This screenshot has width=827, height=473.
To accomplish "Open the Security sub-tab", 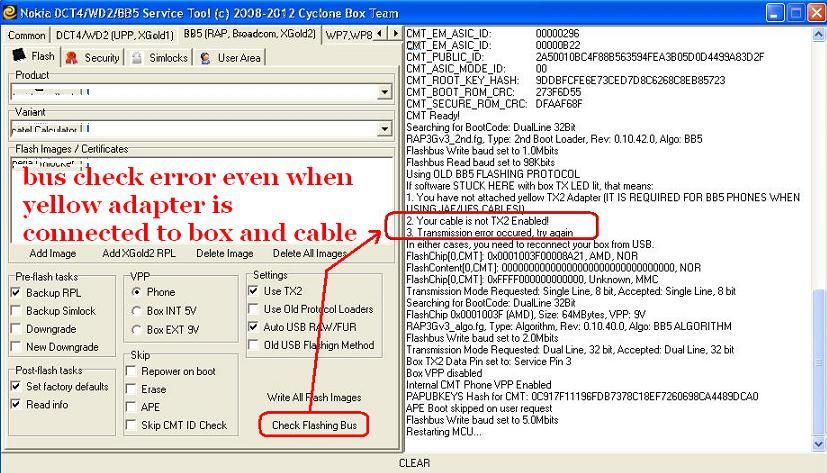I will (93, 58).
